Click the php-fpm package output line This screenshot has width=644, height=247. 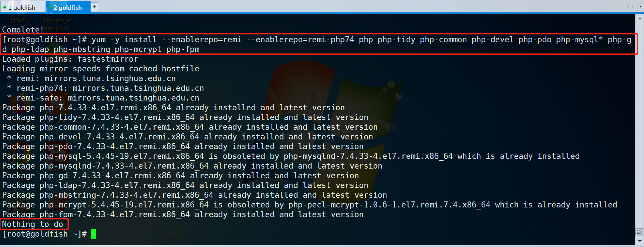pyautogui.click(x=183, y=214)
